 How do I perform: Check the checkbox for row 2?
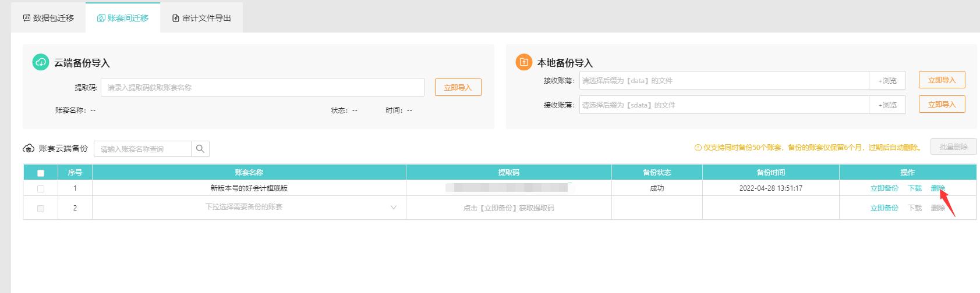coord(41,208)
